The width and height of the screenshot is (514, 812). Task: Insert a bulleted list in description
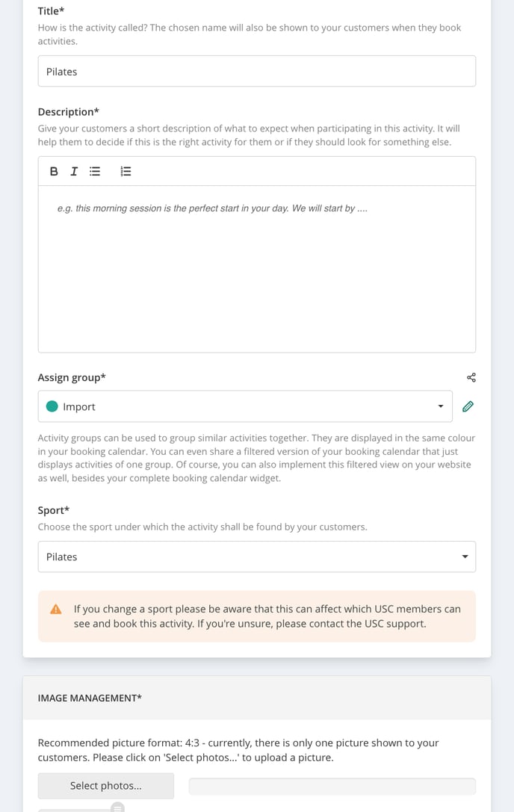tap(95, 171)
